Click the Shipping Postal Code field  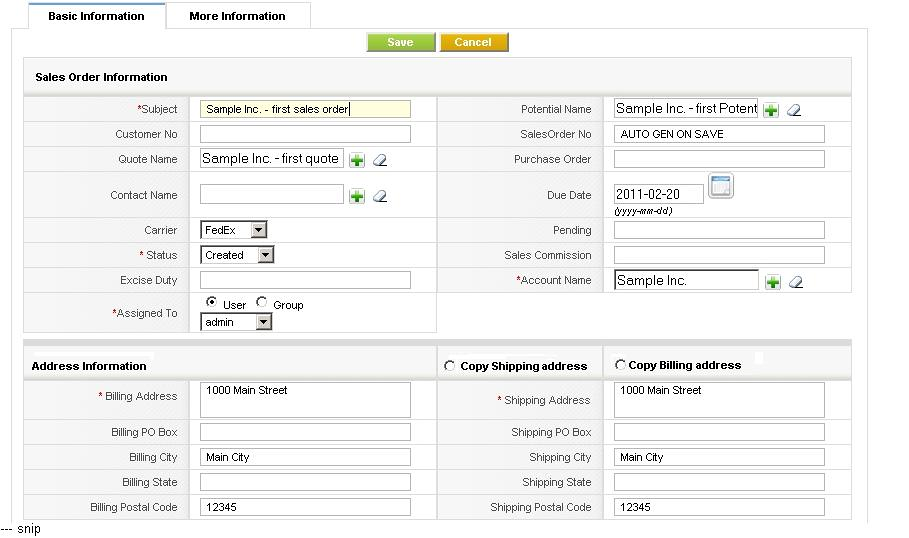pos(719,507)
